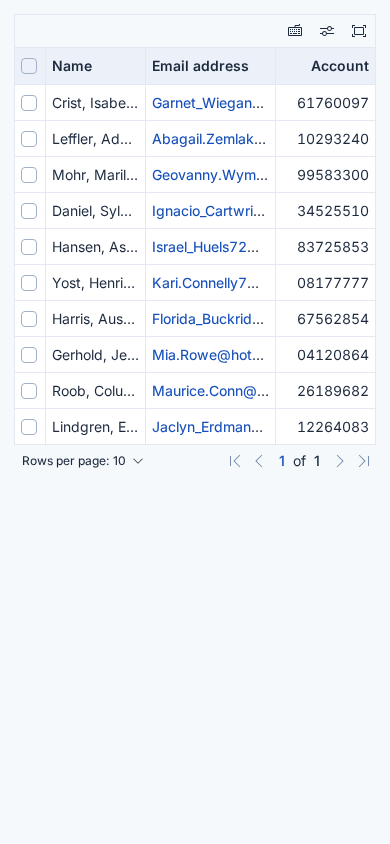The image size is (390, 844).
Task: Check the Crist, Isabe... row checkbox
Action: point(29,103)
